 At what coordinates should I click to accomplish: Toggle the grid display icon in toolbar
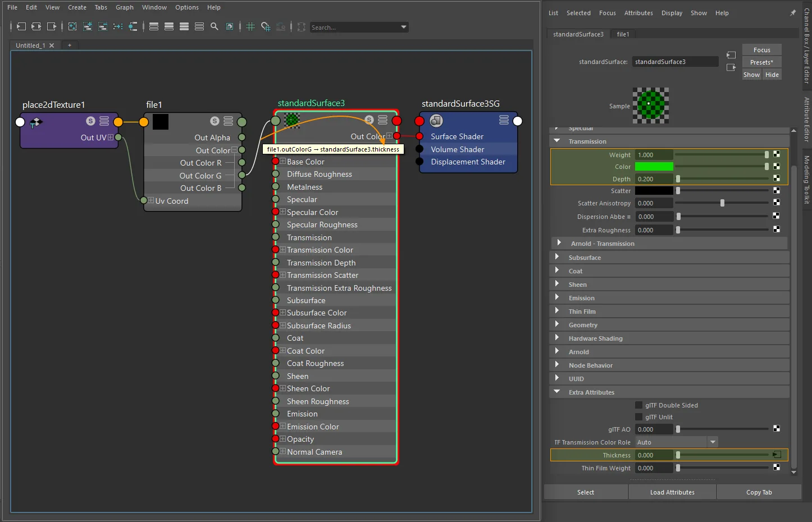tap(250, 26)
